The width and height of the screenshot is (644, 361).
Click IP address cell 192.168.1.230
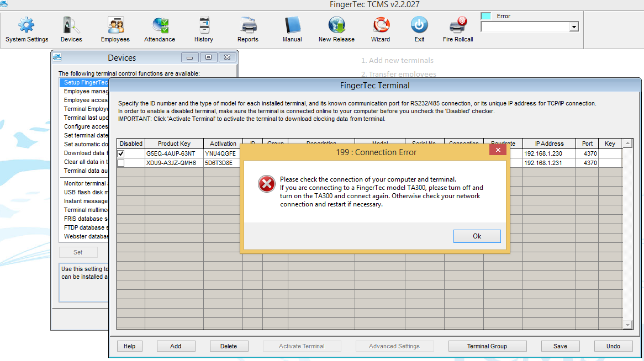coord(549,153)
